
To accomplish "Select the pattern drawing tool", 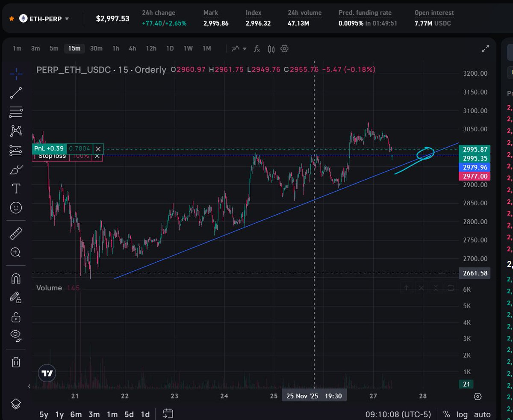I will pos(16,131).
